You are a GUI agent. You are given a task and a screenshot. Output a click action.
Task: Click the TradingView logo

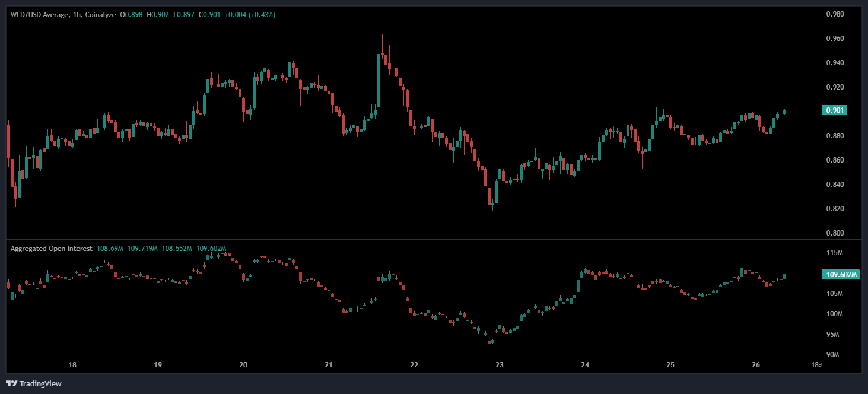[34, 383]
